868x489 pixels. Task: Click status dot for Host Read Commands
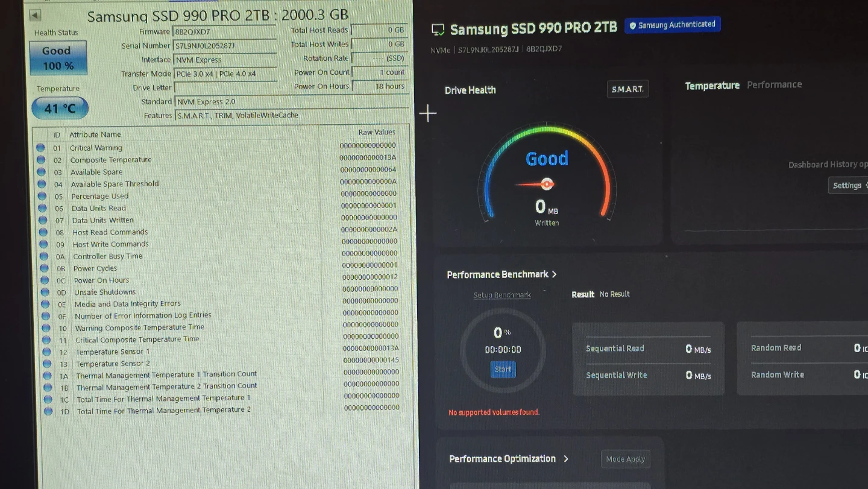43,232
